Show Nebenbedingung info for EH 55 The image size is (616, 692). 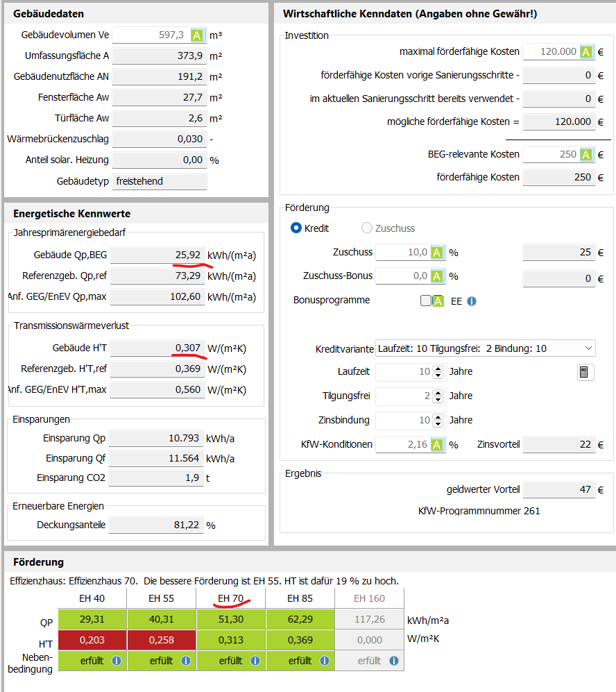pos(186,661)
